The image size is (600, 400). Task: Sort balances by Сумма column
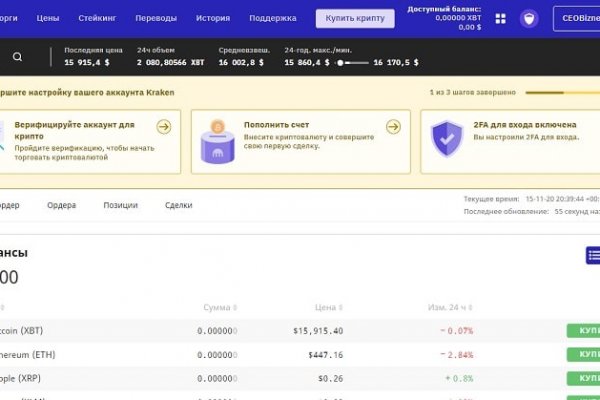click(x=219, y=307)
